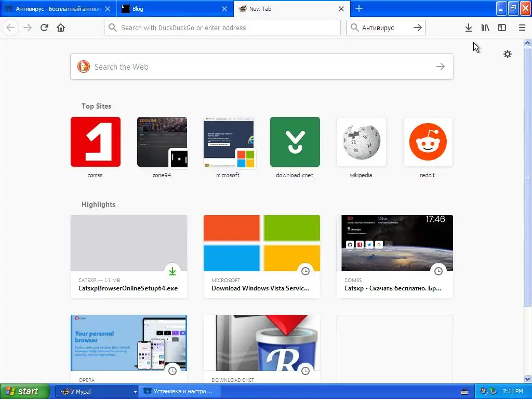This screenshot has width=532, height=399.
Task: Click the second notification area tray icon
Action: click(493, 391)
